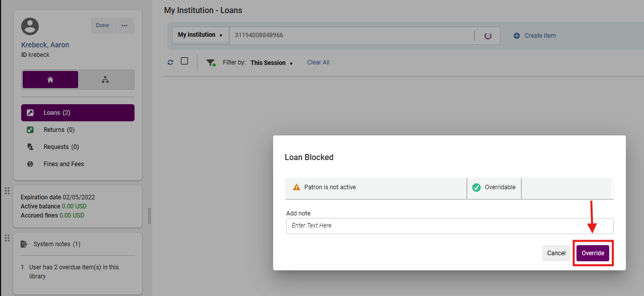The image size is (644, 296).
Task: Open the three-dot more actions menu
Action: click(124, 26)
